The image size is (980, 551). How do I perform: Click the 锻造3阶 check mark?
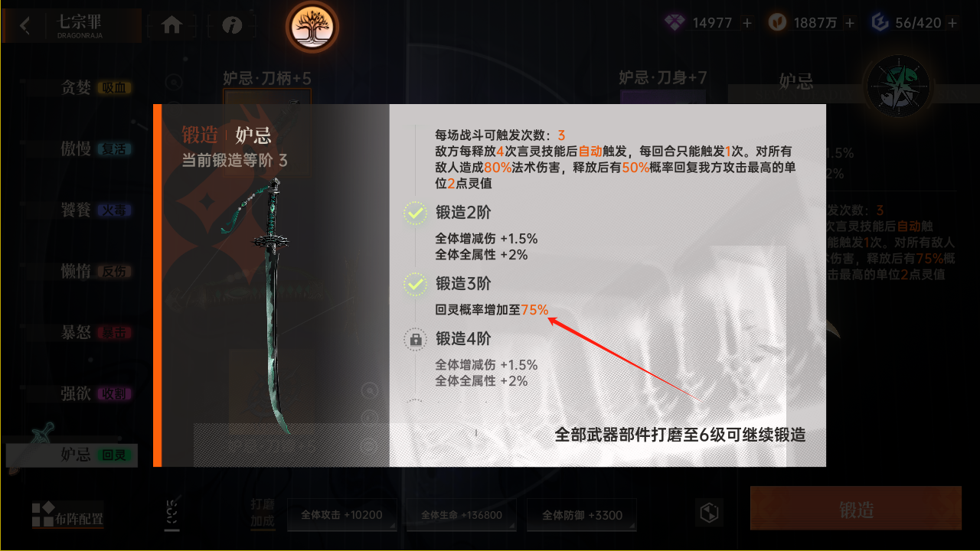coord(416,285)
